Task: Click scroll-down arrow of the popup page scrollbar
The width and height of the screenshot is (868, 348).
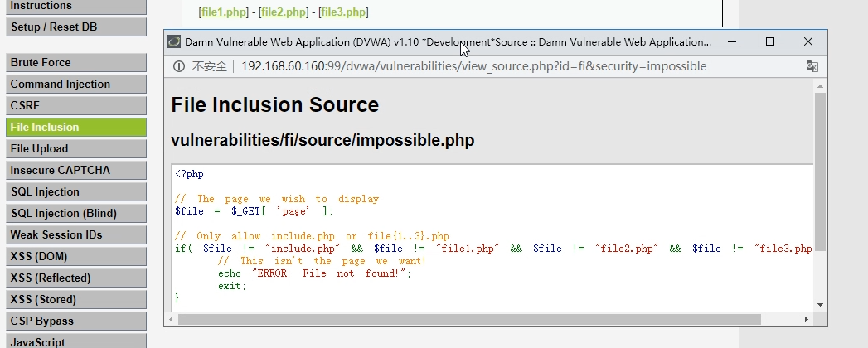Action: click(x=820, y=304)
